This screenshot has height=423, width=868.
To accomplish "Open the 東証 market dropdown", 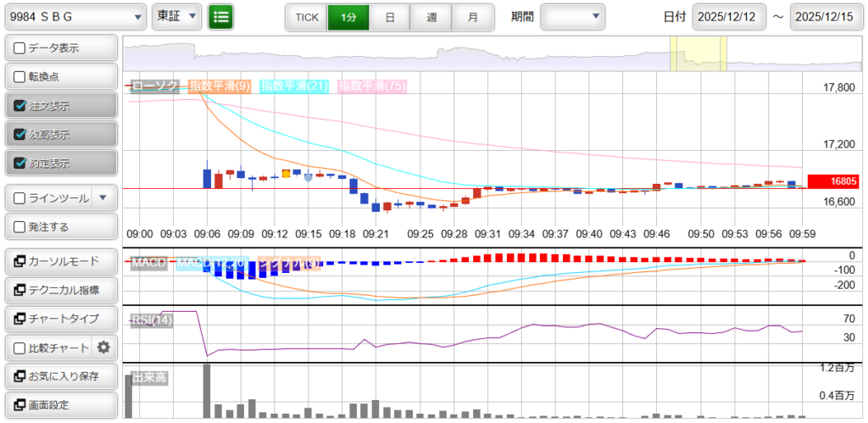I will click(x=176, y=16).
